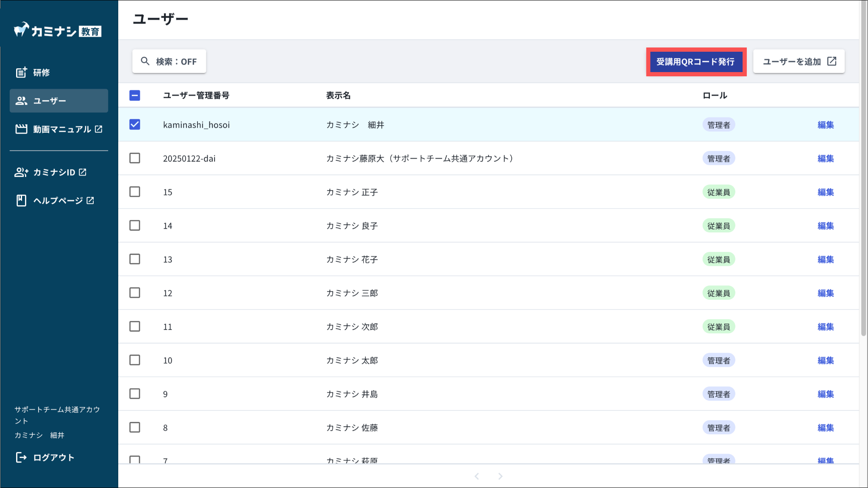Select ユーザー in the sidebar

tap(59, 101)
